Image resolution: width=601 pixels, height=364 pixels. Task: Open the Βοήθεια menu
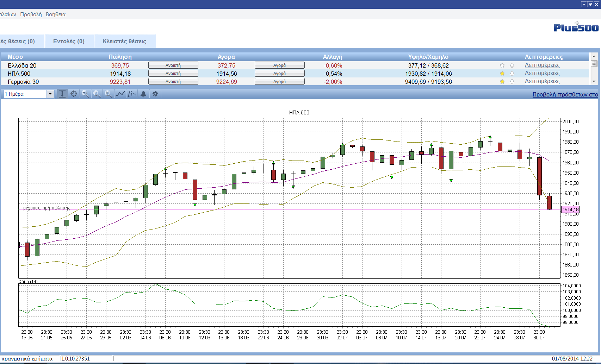tap(56, 14)
